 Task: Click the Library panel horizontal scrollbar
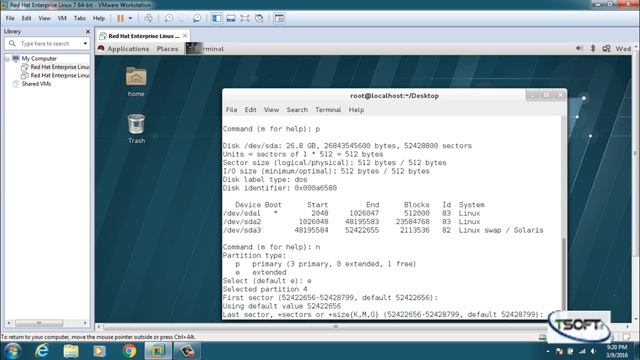click(39, 323)
